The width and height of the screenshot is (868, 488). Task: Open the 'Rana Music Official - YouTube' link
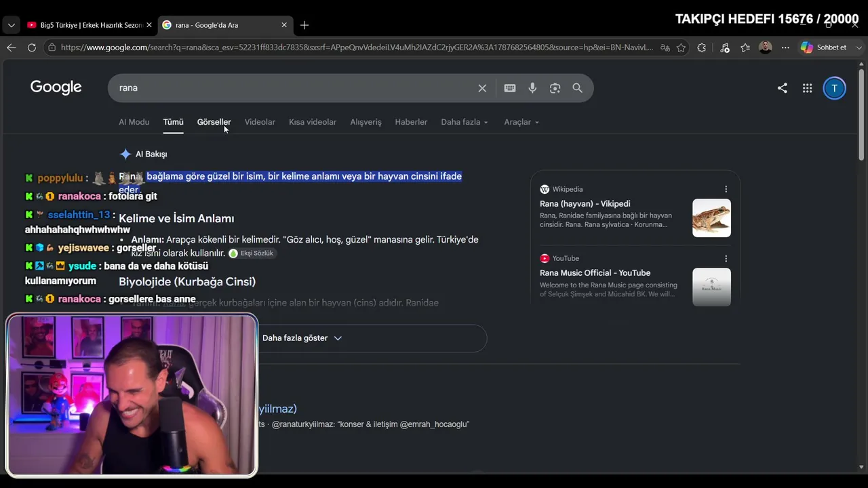pyautogui.click(x=595, y=272)
